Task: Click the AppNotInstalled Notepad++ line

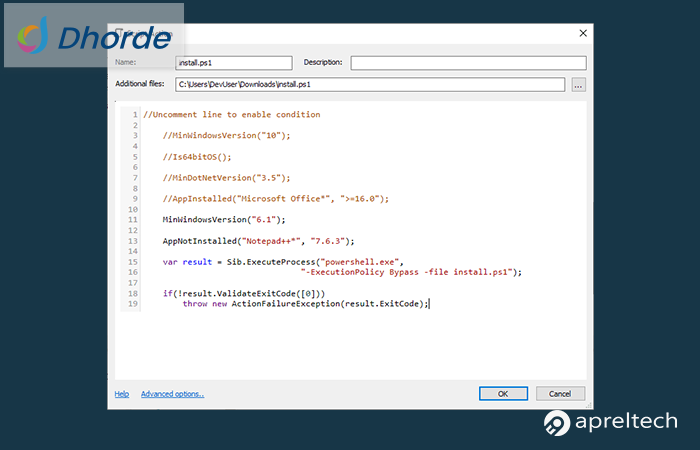Action: (258, 241)
